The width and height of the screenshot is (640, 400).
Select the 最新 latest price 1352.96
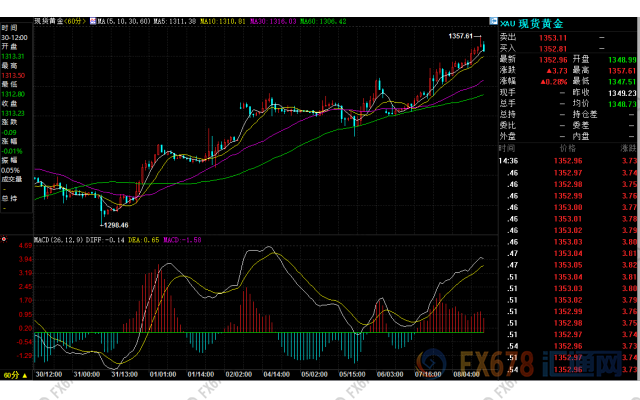pos(551,60)
